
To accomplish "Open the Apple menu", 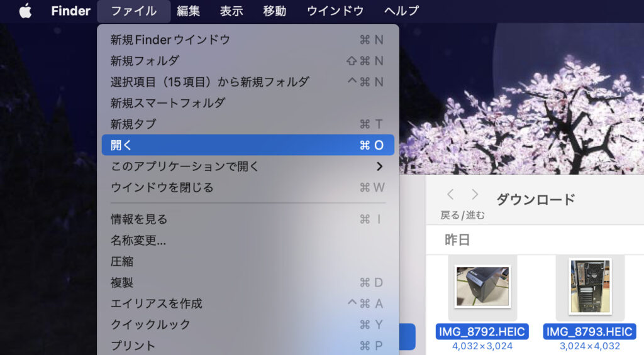I will click(x=25, y=11).
